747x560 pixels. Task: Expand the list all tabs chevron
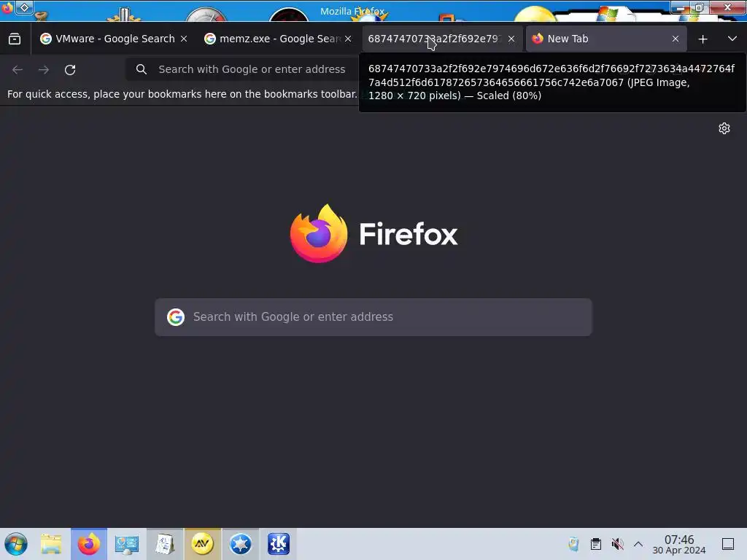(x=732, y=39)
